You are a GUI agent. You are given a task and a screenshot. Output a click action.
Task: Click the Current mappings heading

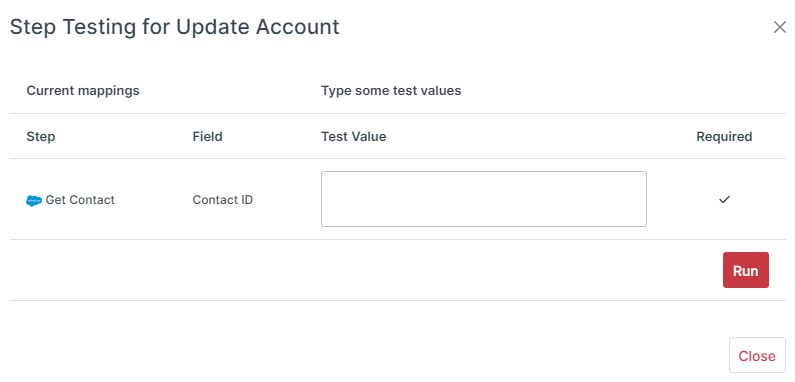coord(83,91)
